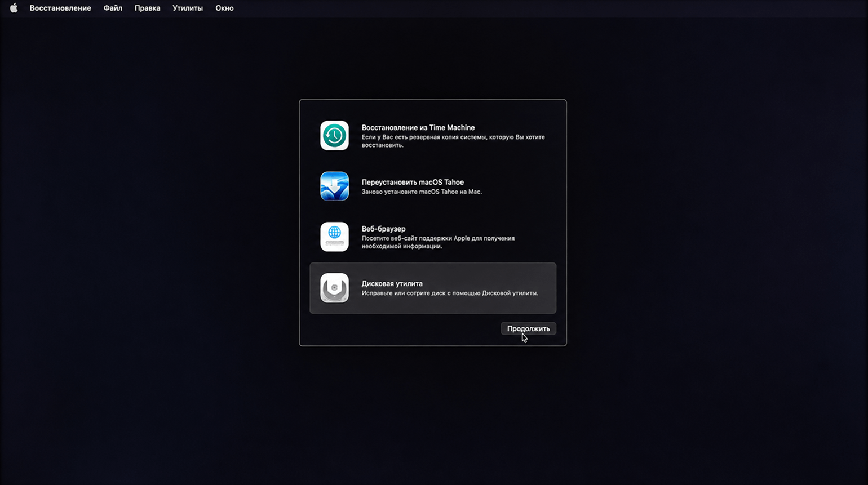Select the 'Дисковая утилита' title
This screenshot has height=485, width=868.
coord(392,283)
